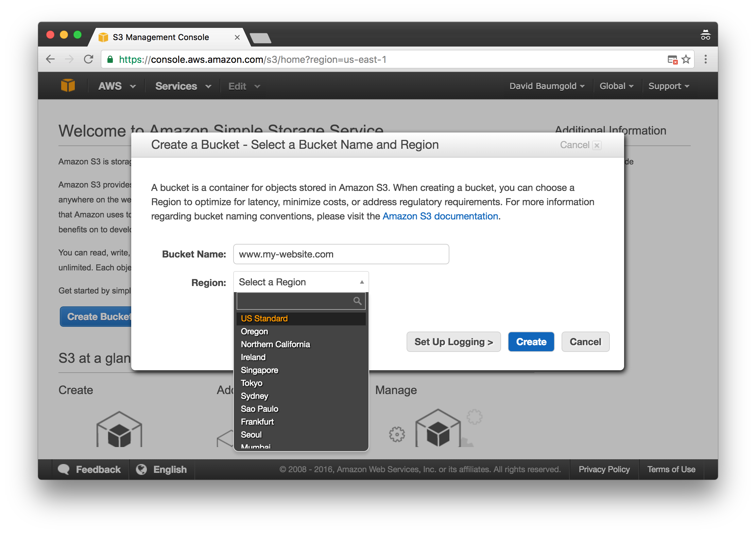The width and height of the screenshot is (756, 534).
Task: Close the S3 Management Console tab
Action: click(237, 37)
